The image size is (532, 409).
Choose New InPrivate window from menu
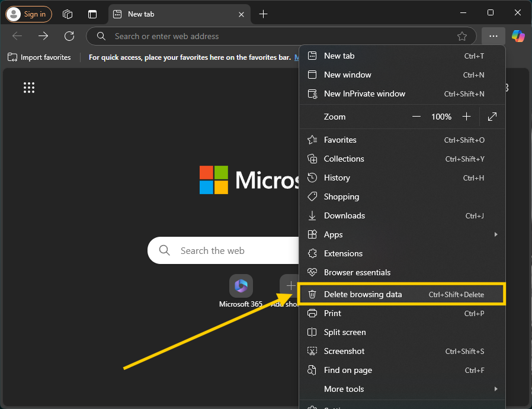(x=364, y=94)
